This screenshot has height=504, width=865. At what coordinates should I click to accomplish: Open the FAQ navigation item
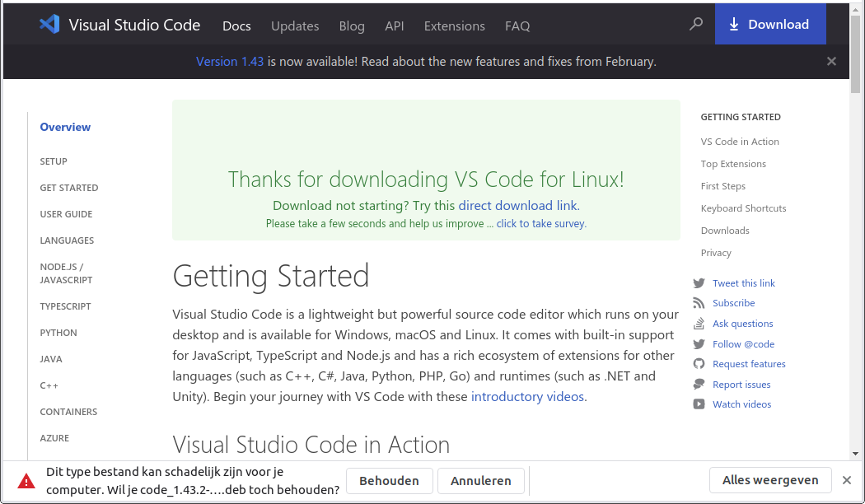[x=517, y=26]
